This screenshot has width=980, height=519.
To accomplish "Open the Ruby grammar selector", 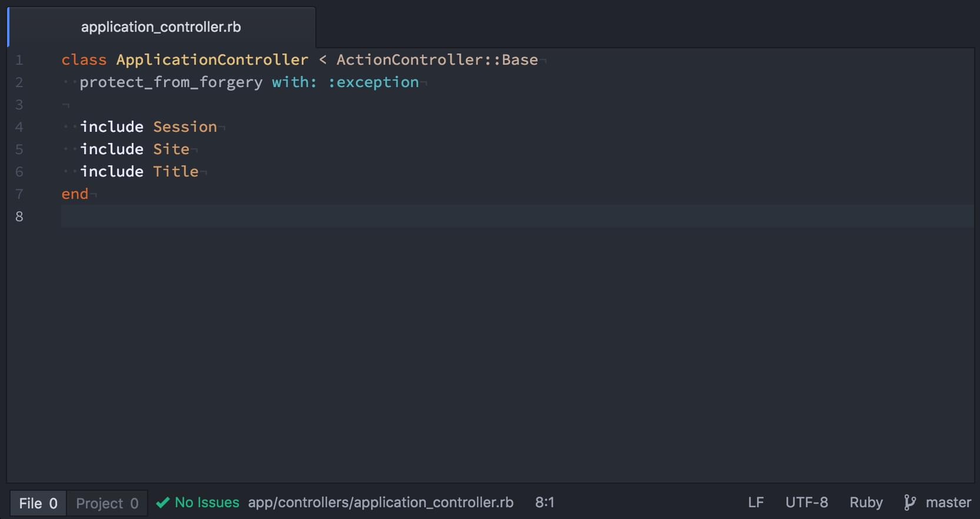I will [865, 503].
